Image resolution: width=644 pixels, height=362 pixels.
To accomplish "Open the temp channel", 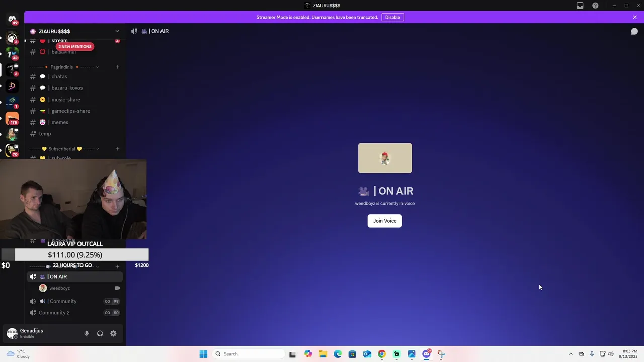I will pyautogui.click(x=74, y=134).
